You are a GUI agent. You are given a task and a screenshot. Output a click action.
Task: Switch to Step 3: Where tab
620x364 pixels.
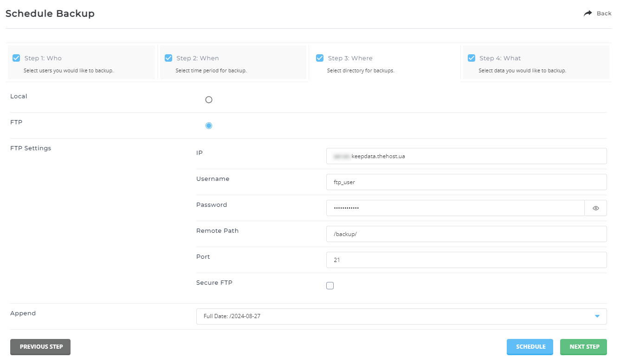click(x=385, y=62)
